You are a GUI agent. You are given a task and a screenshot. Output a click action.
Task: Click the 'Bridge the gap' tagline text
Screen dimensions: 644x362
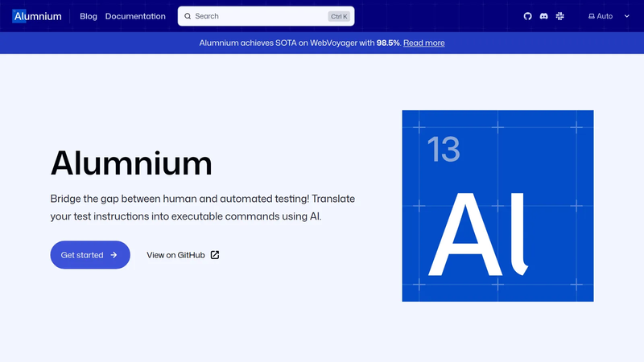click(203, 208)
